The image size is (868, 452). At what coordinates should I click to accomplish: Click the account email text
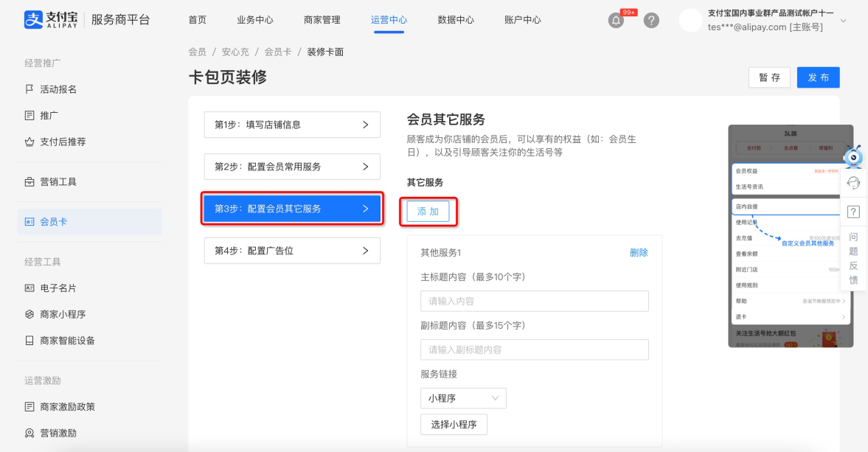pyautogui.click(x=765, y=27)
